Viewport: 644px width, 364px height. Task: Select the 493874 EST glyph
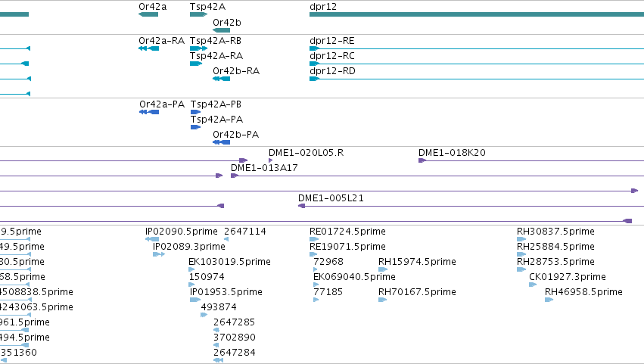point(204,315)
